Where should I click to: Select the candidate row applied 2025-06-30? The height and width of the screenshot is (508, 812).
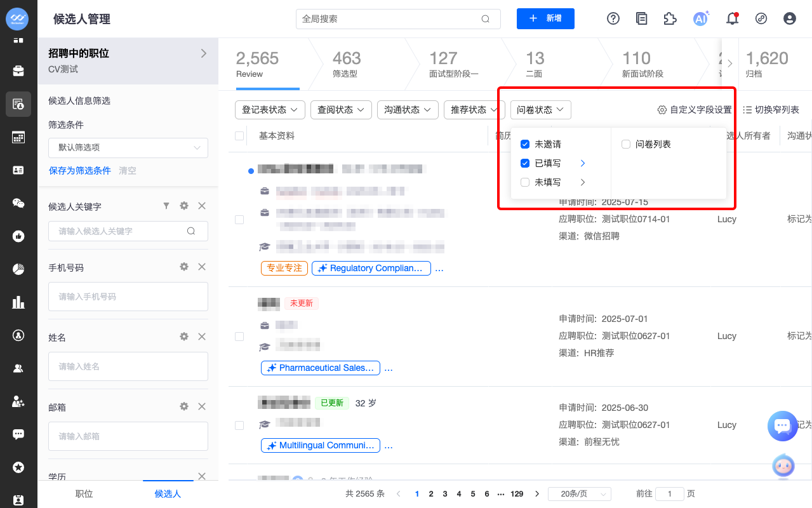pyautogui.click(x=239, y=425)
